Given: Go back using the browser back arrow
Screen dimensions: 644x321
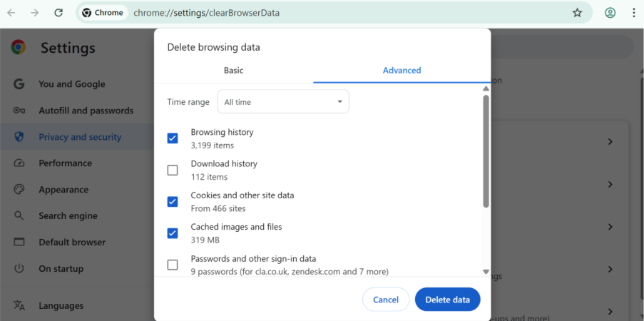Looking at the screenshot, I should [x=11, y=13].
